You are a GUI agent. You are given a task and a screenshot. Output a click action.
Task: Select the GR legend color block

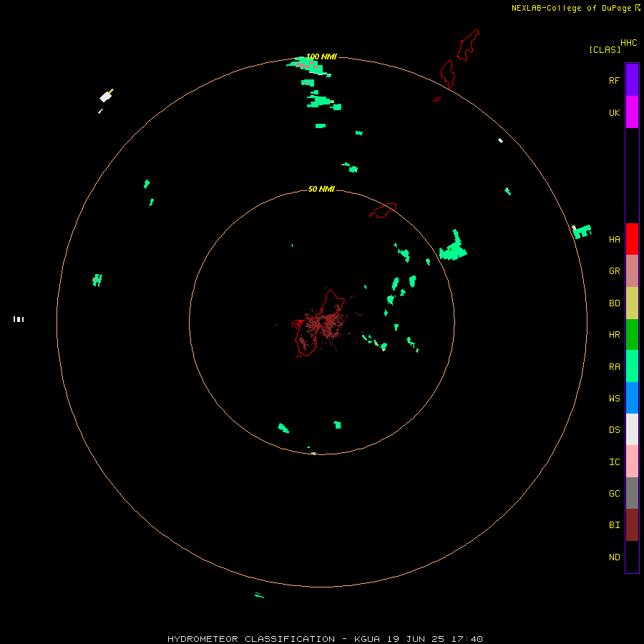coord(632,271)
